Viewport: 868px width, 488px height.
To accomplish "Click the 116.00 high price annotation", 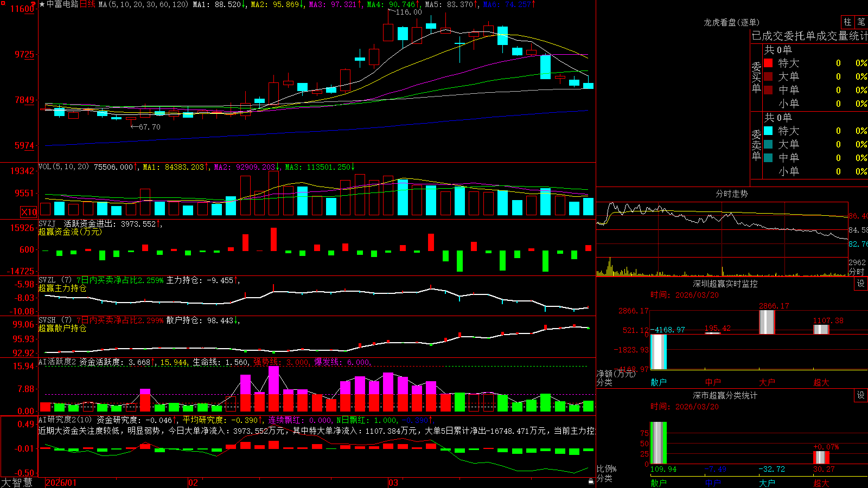I will (409, 12).
